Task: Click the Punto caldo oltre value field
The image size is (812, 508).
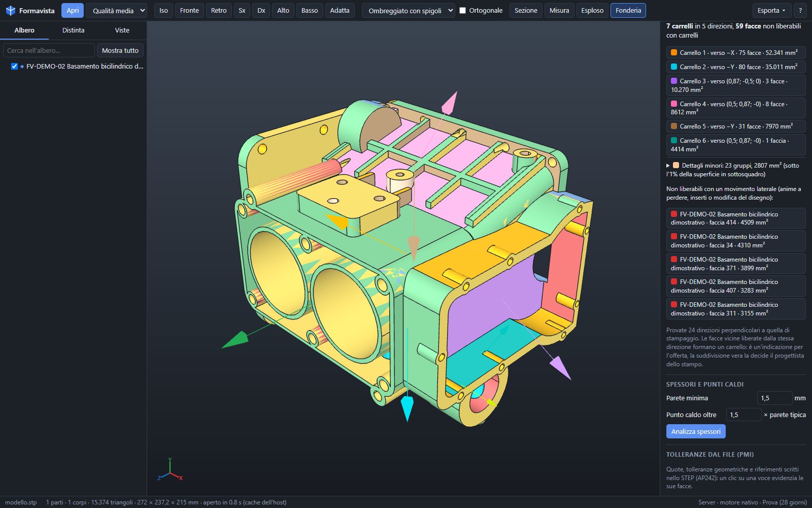Action: click(743, 415)
